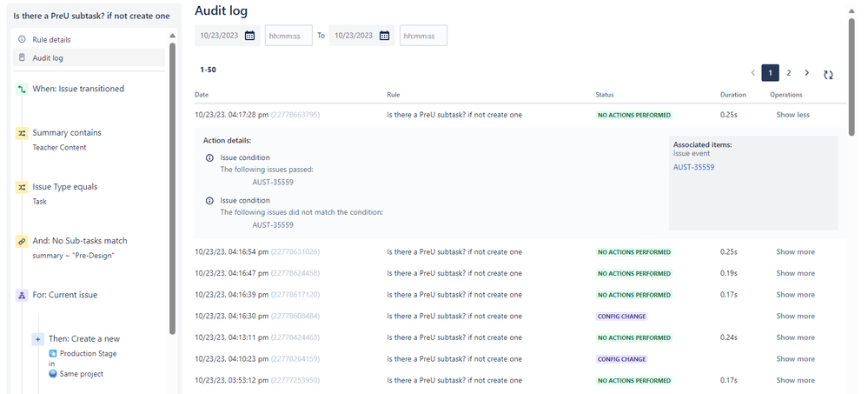Screen dimensions: 868x394
Task: Open the Rule details info icon
Action: (x=22, y=39)
